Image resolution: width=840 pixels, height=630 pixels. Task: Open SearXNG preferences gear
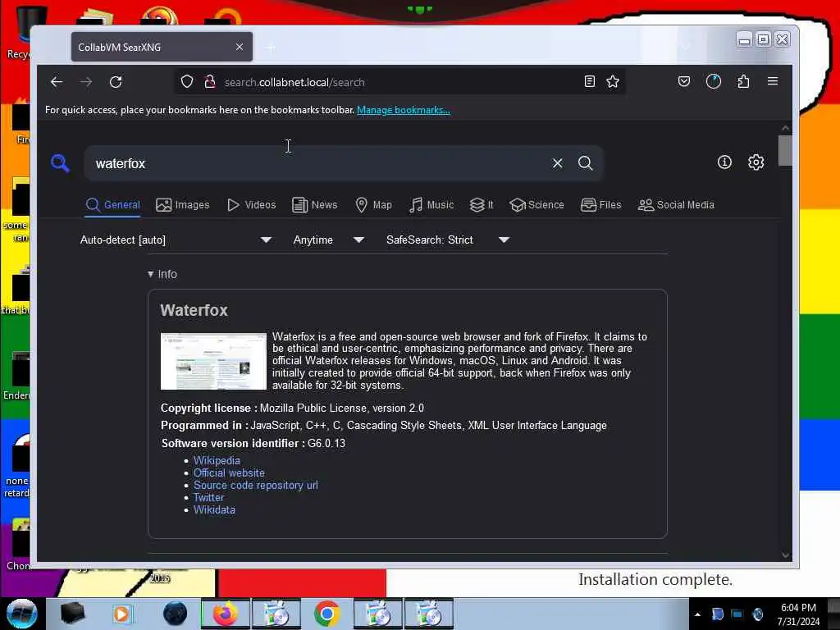tap(756, 162)
